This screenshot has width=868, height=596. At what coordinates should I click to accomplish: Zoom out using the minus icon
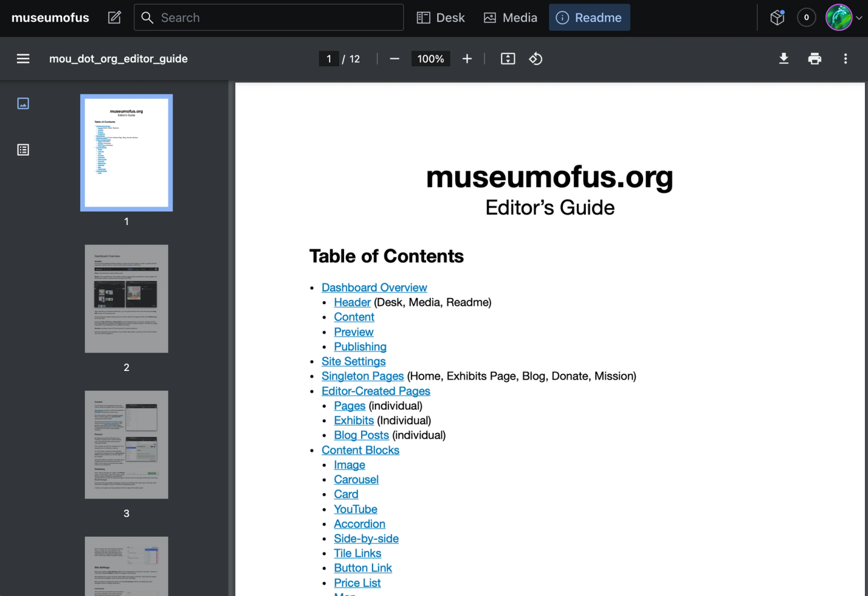(x=394, y=59)
